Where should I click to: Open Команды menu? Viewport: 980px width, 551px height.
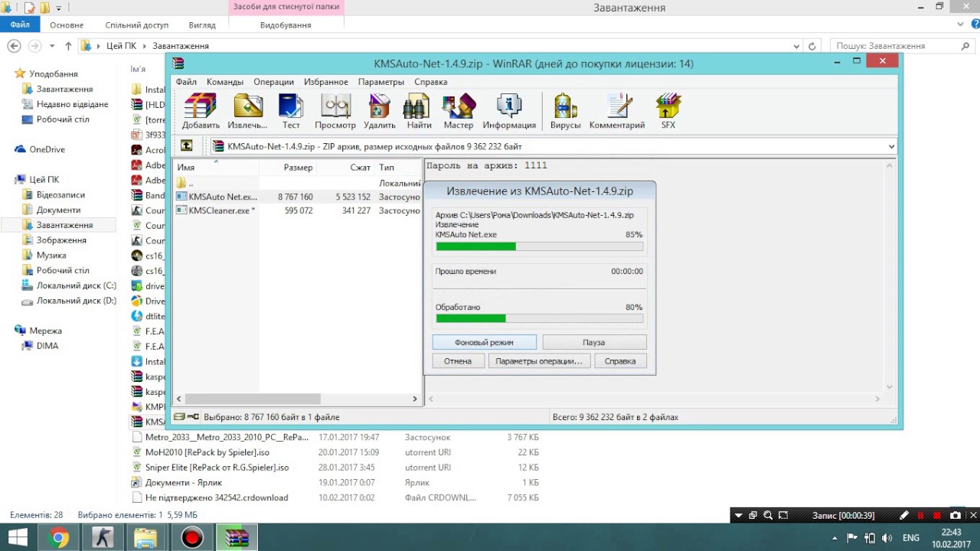tap(224, 82)
